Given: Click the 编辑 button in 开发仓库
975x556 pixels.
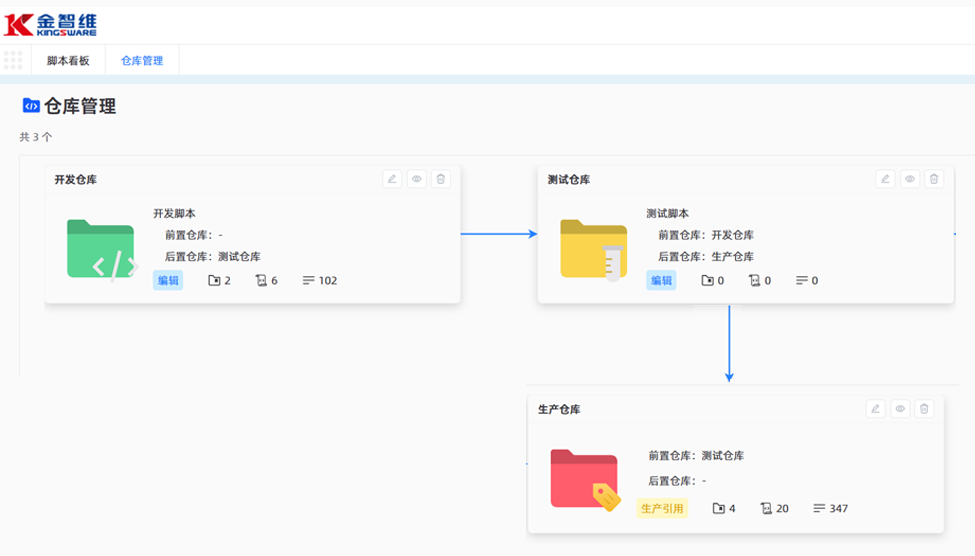Looking at the screenshot, I should (x=168, y=280).
